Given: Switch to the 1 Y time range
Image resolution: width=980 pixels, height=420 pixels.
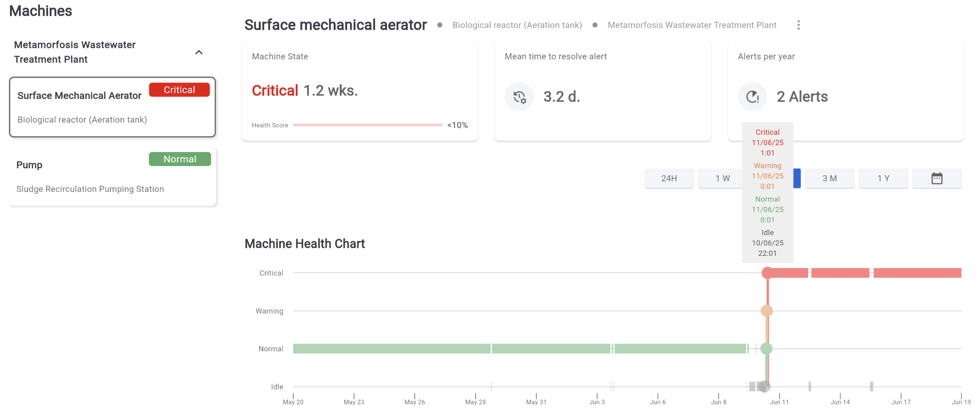Looking at the screenshot, I should [x=883, y=178].
